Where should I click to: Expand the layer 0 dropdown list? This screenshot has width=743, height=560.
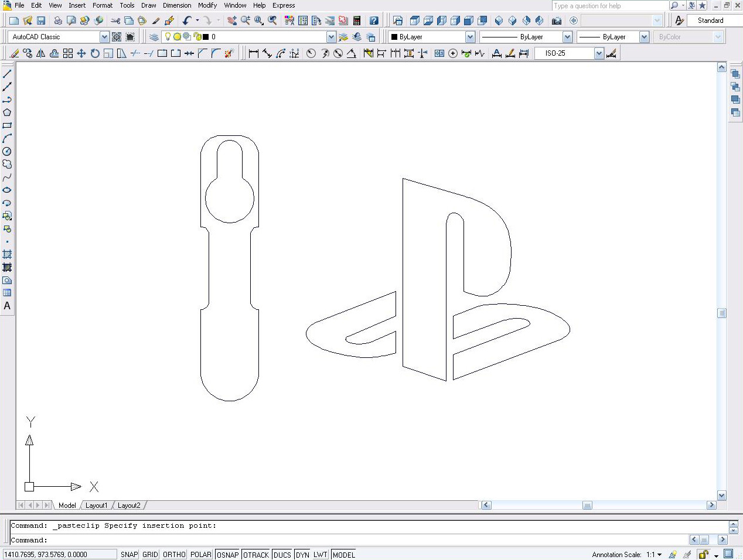331,37
